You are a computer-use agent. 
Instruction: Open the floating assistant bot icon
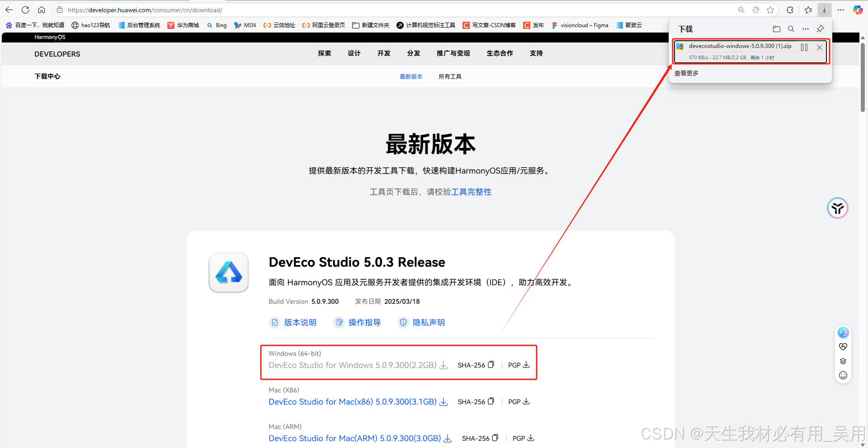[x=838, y=208]
